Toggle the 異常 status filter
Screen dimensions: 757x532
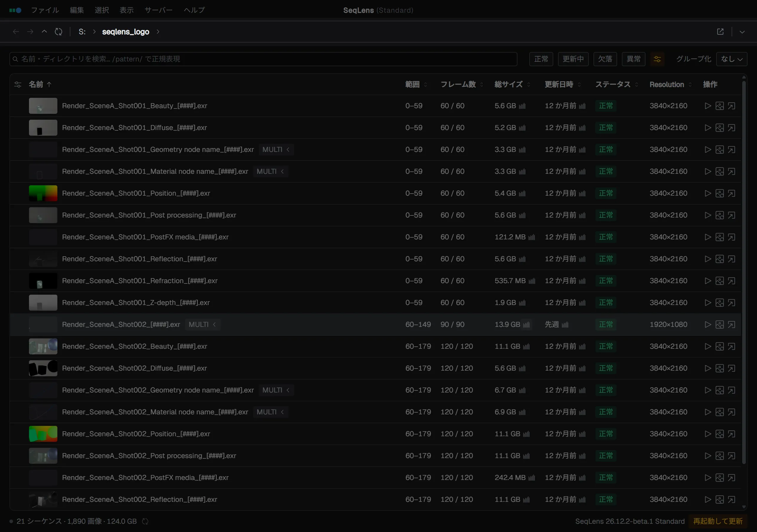pyautogui.click(x=633, y=59)
